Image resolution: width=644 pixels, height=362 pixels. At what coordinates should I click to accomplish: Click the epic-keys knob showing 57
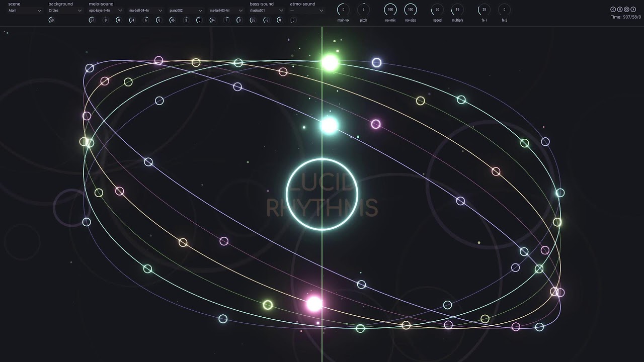pyautogui.click(x=92, y=20)
